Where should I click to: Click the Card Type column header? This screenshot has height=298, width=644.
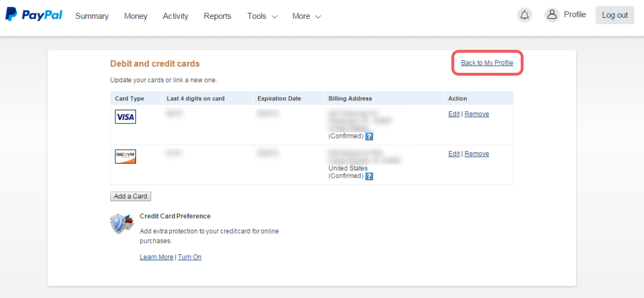coord(130,99)
